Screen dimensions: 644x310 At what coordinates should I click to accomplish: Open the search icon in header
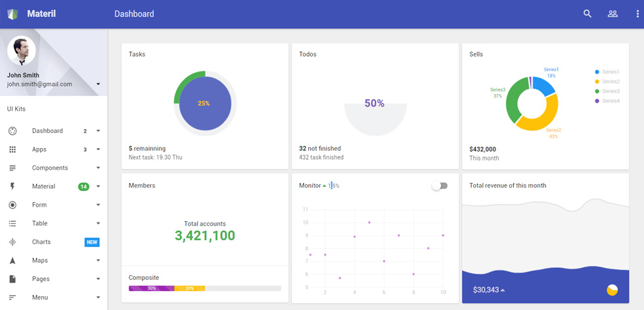[587, 14]
